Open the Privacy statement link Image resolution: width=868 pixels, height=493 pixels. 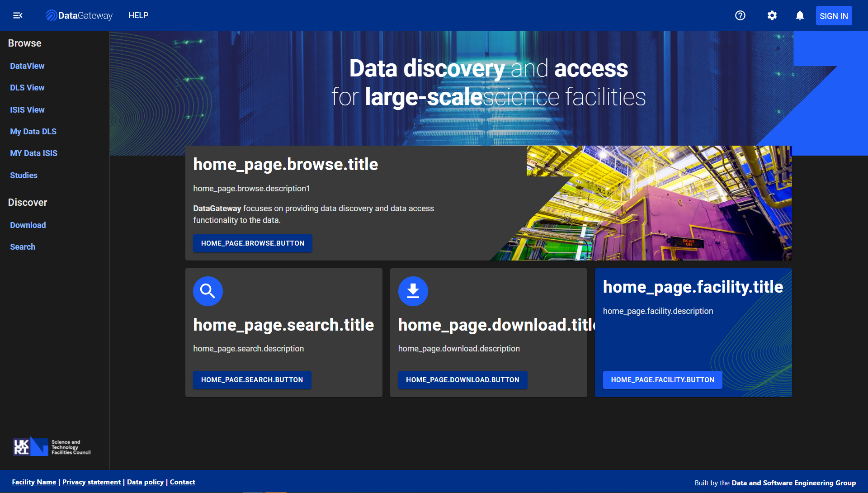[91, 482]
